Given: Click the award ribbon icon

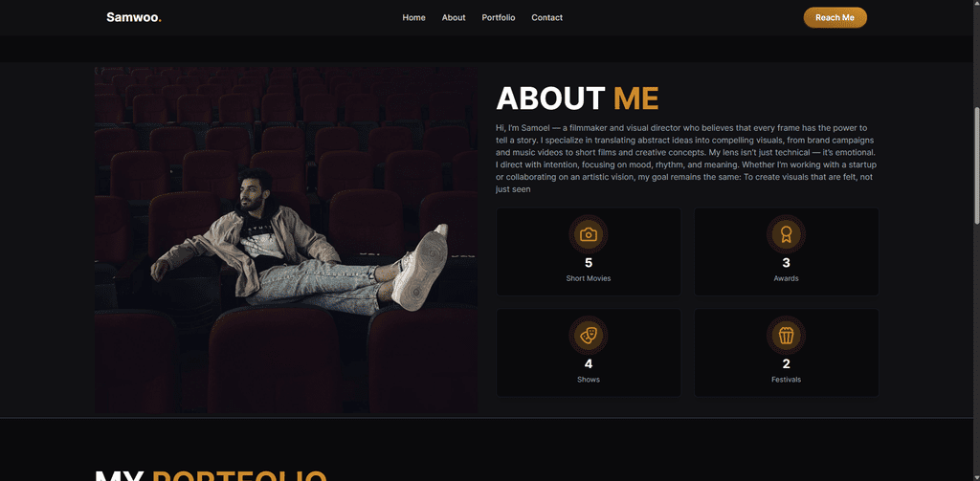Looking at the screenshot, I should point(786,234).
